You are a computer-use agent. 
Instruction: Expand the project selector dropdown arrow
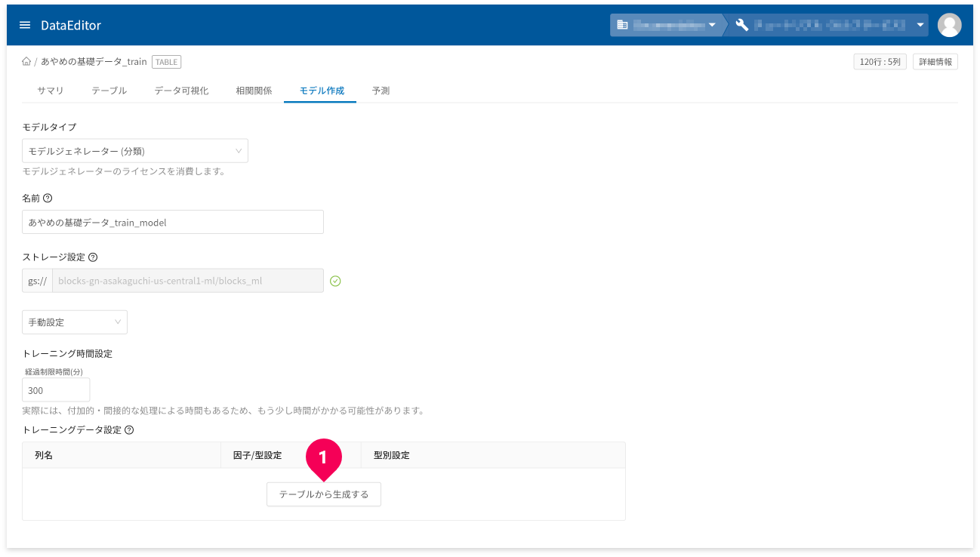pyautogui.click(x=920, y=25)
